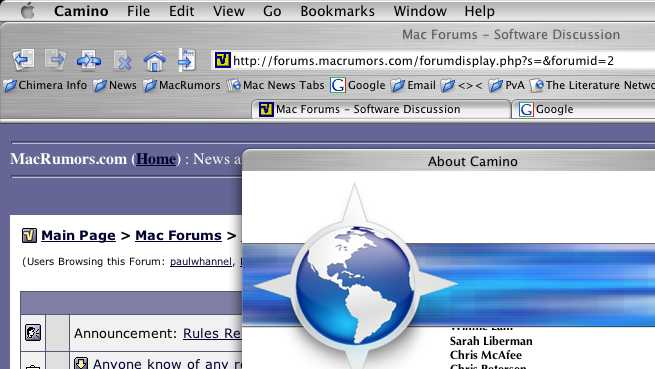This screenshot has width=655, height=369.
Task: Open Email bookmark folder
Action: pos(414,85)
